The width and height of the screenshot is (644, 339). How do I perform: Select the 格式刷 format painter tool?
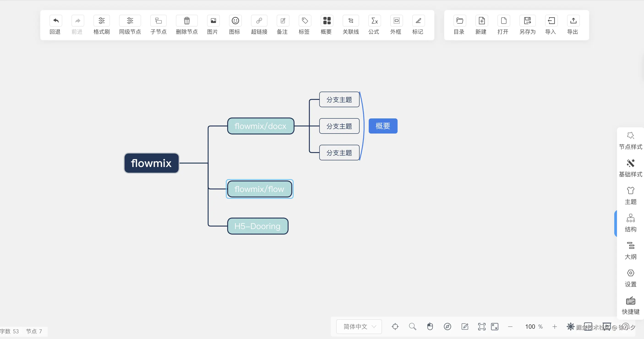click(x=101, y=21)
